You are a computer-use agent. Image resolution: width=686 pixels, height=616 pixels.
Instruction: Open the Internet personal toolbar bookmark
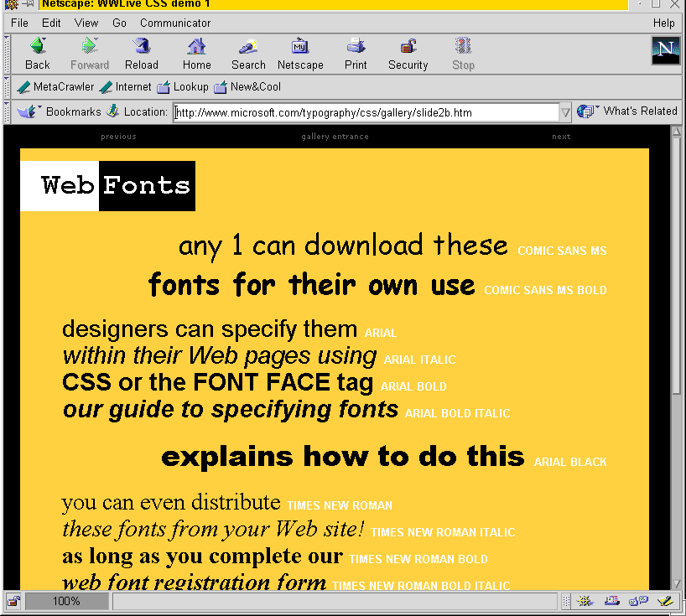tap(125, 87)
